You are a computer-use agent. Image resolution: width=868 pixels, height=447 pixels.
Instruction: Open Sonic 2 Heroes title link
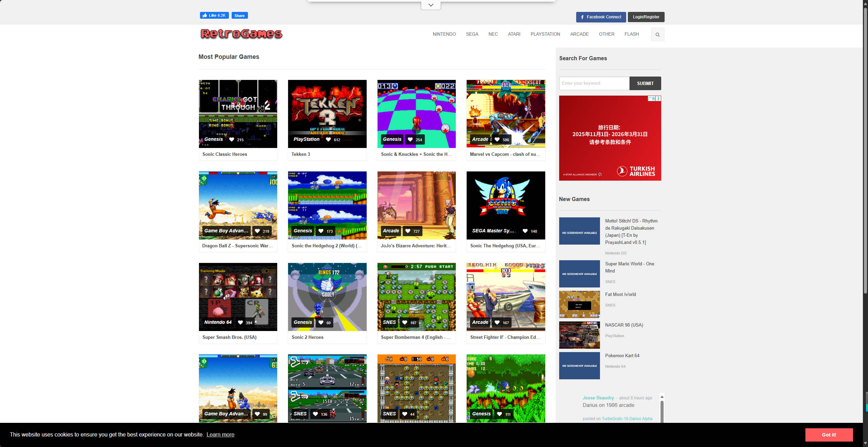307,337
